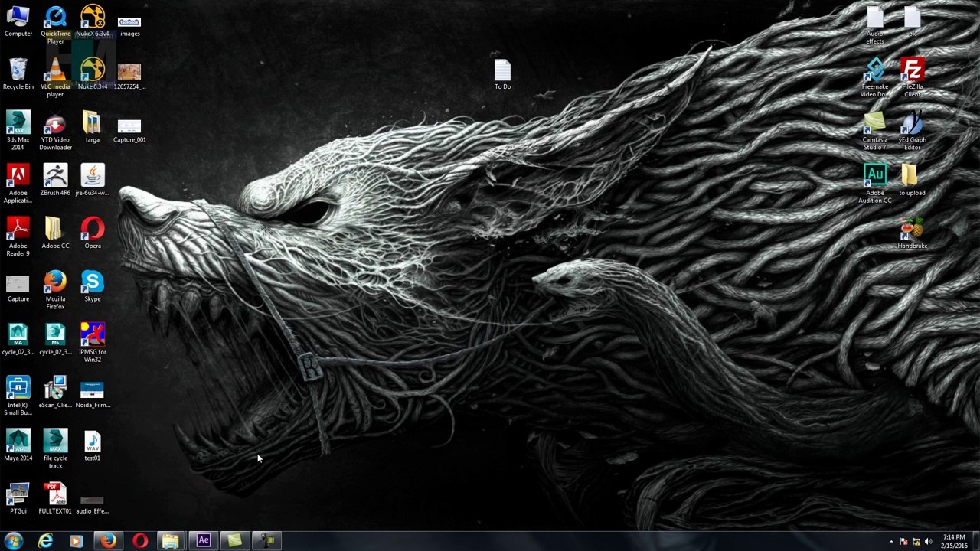Open the Windows Start menu
The height and width of the screenshot is (551, 980).
(14, 541)
